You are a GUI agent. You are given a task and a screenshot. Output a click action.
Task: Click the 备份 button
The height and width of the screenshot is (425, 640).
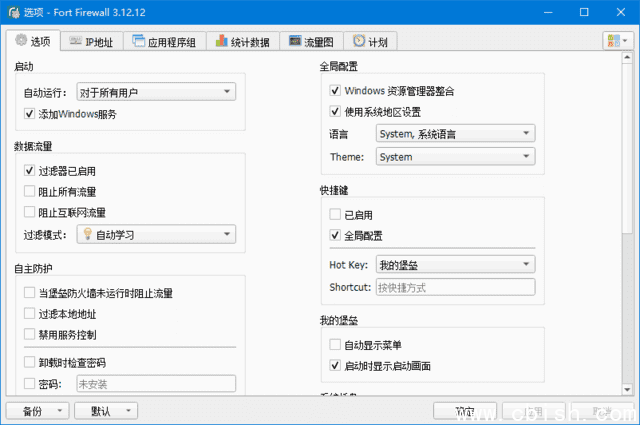click(x=37, y=411)
